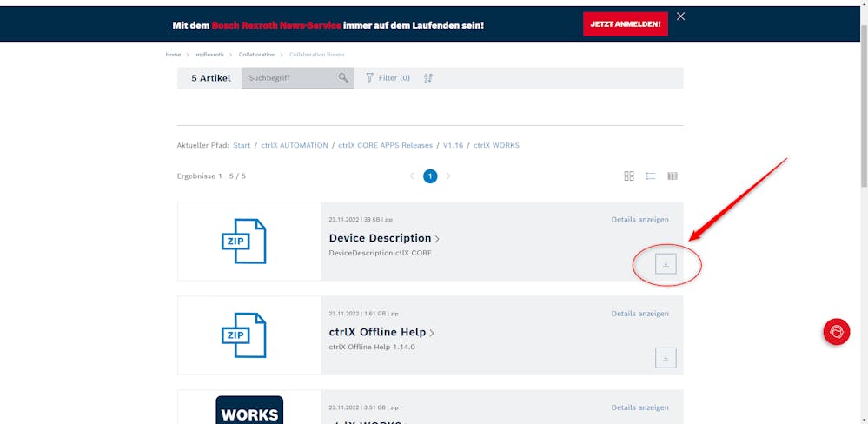This screenshot has height=424, width=868.
Task: Click the JETZT ANMELDEN! button
Action: pos(625,24)
